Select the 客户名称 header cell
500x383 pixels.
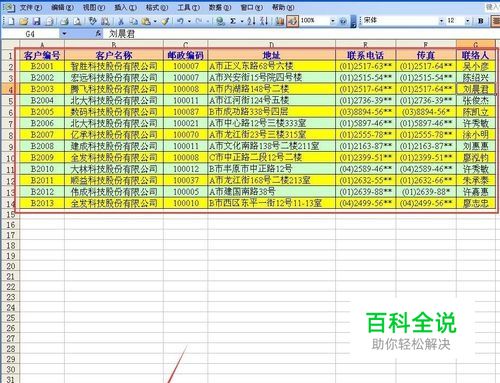pos(114,55)
